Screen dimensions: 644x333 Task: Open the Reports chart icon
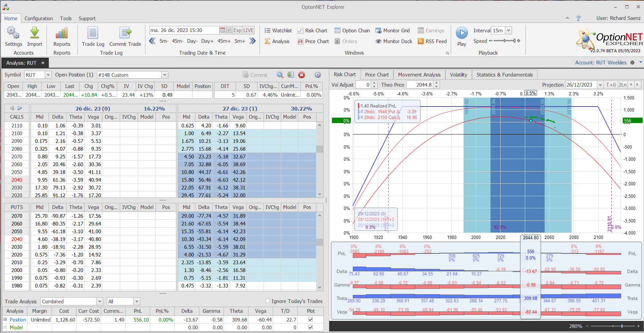pyautogui.click(x=62, y=33)
